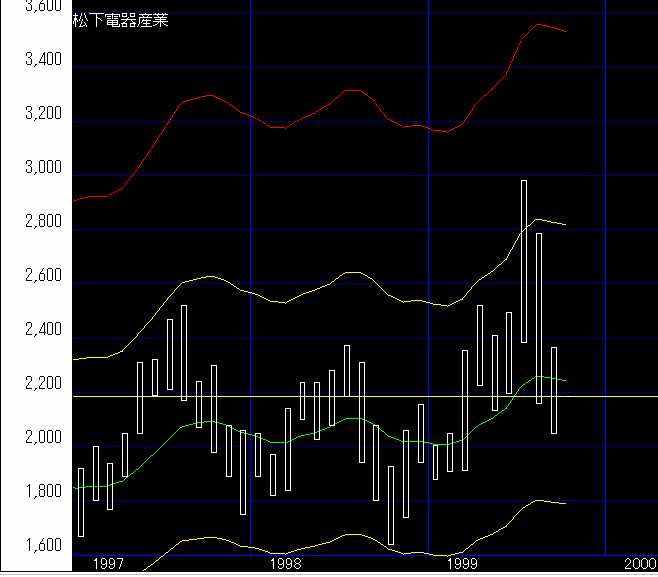Click the 1,600 price axis label
The height and width of the screenshot is (577, 658).
[x=41, y=547]
